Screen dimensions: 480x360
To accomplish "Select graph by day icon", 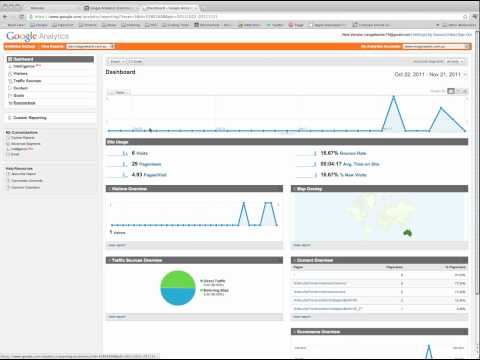I will [451, 91].
